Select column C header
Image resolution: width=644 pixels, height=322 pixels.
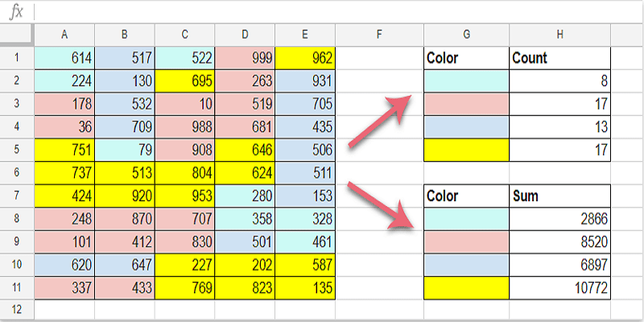[x=185, y=35]
